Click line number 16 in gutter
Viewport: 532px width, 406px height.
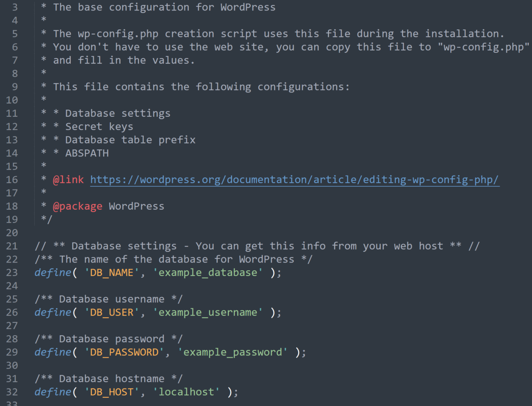(12, 180)
